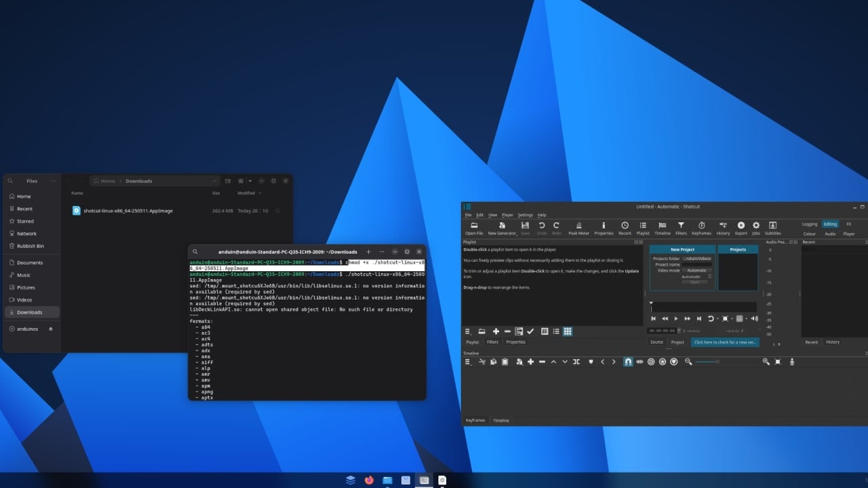Image resolution: width=868 pixels, height=488 pixels.
Task: Click the Project name input field
Action: (x=696, y=264)
